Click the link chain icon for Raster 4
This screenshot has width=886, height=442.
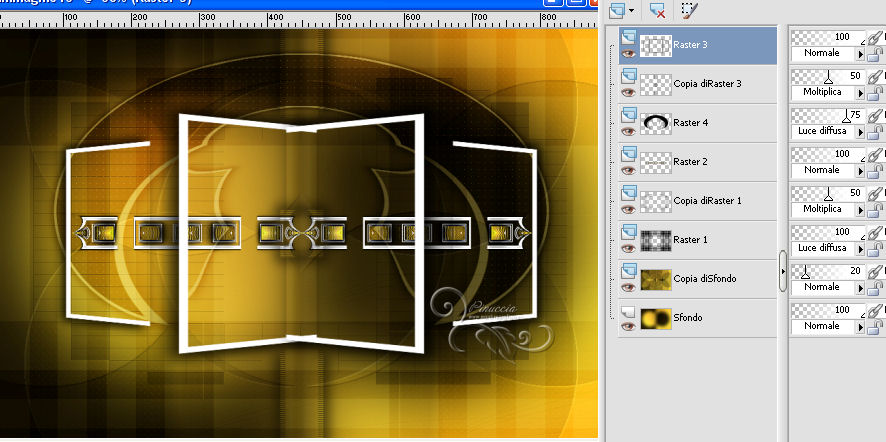[x=875, y=117]
